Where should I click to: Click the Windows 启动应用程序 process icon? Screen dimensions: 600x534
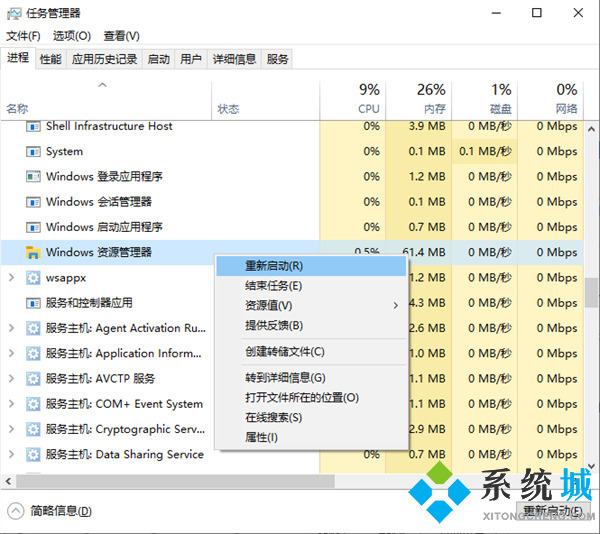coord(33,227)
